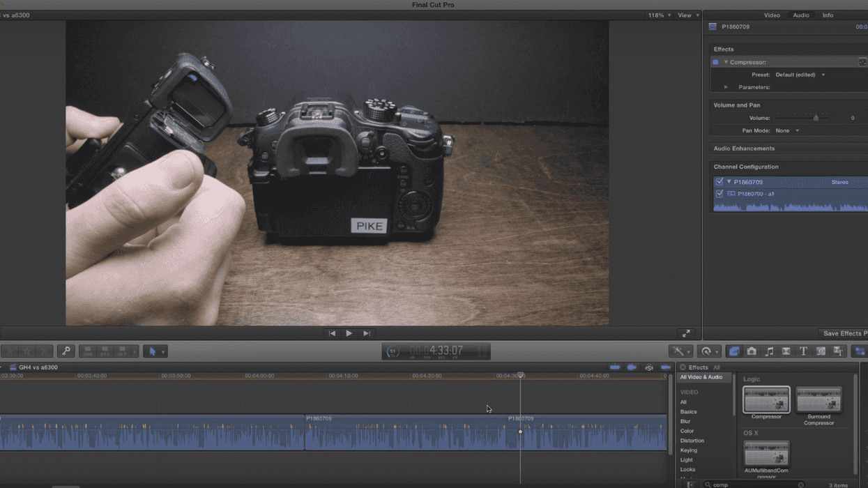The width and height of the screenshot is (868, 488).
Task: Open the Pan Mode None dropdown
Action: click(787, 130)
